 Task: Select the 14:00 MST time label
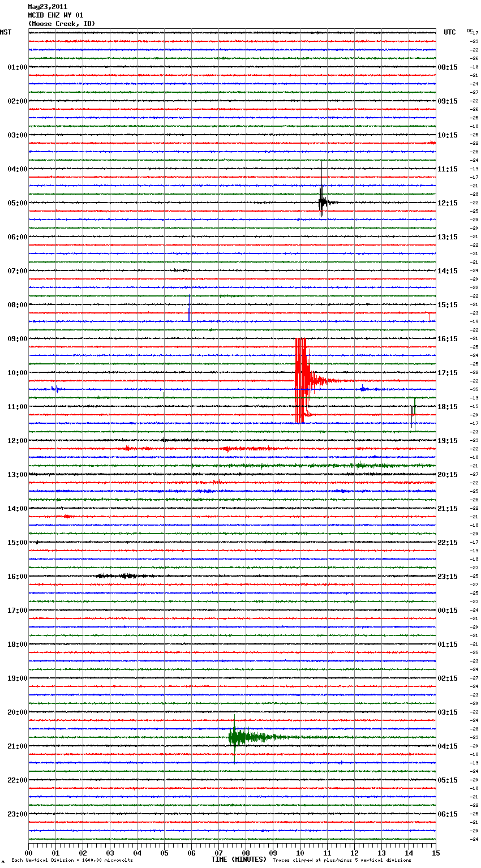tap(17, 509)
